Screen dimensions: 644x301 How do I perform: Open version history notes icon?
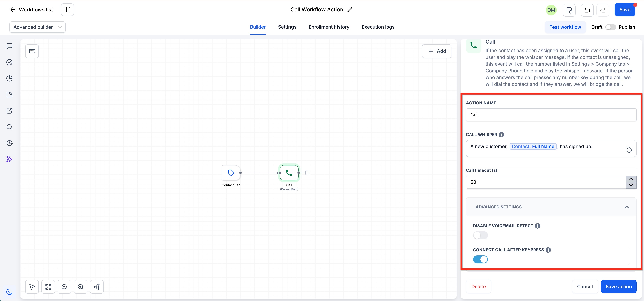click(x=569, y=10)
